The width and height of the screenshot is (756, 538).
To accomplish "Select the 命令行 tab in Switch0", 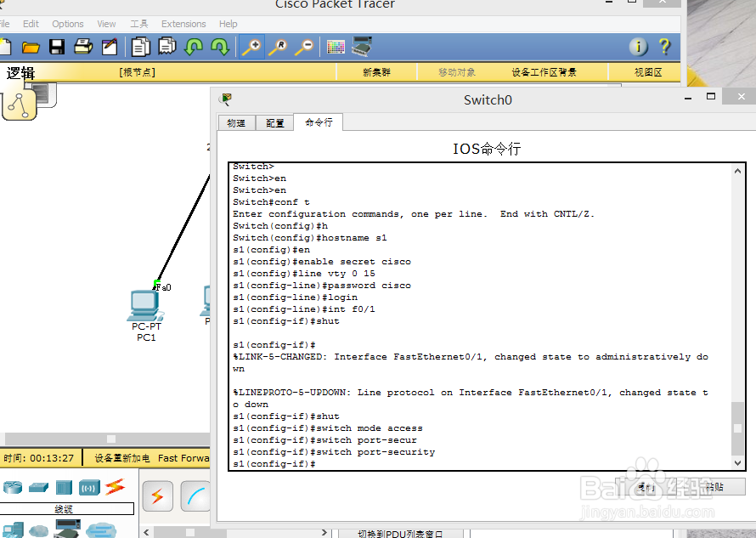I will coord(319,122).
